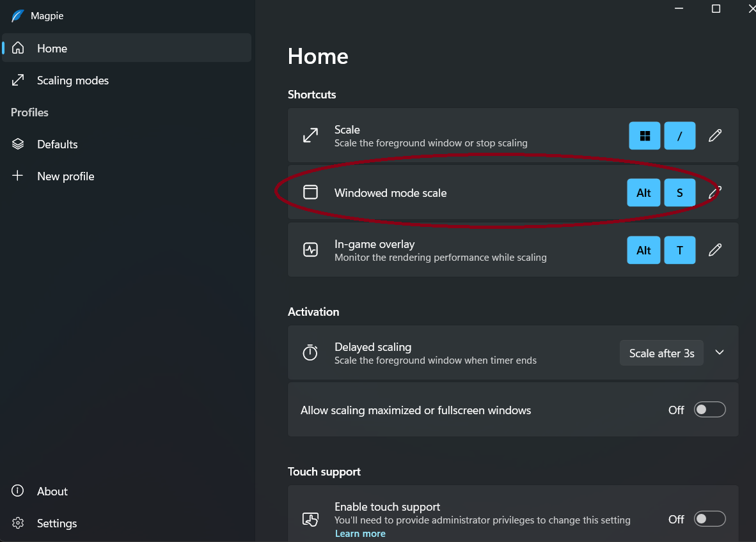Click the In-game overlay monitor icon
Viewport: 756px width, 542px height.
pos(310,250)
